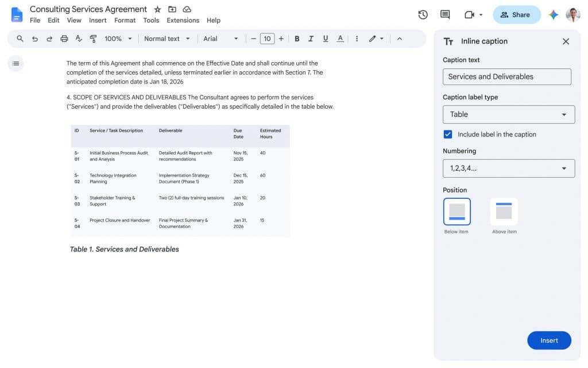
Task: Run spelling and grammar check
Action: coord(78,39)
